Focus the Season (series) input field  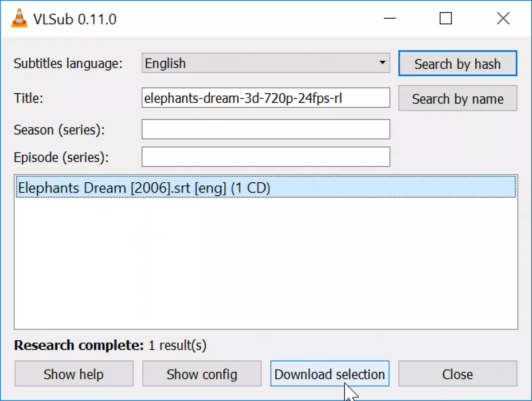coord(266,129)
